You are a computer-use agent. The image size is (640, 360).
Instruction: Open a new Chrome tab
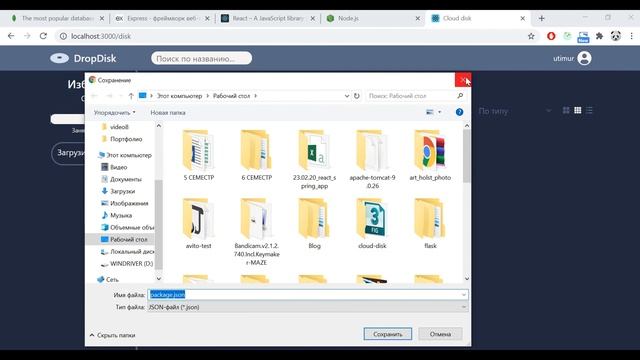(x=542, y=18)
